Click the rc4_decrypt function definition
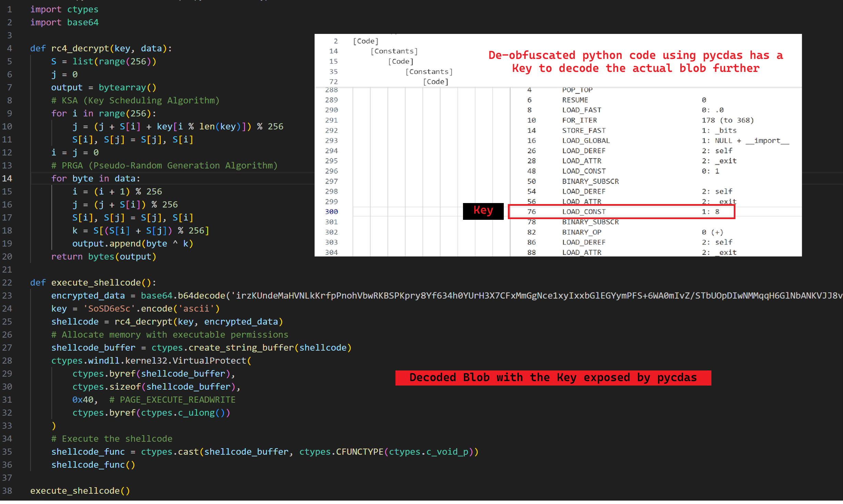Screen dimensions: 843x504 (x=101, y=48)
